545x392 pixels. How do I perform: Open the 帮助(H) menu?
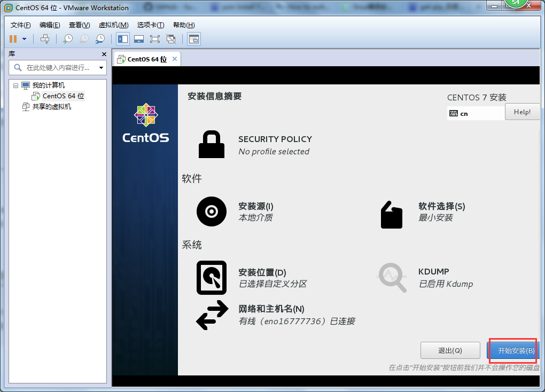coord(184,25)
